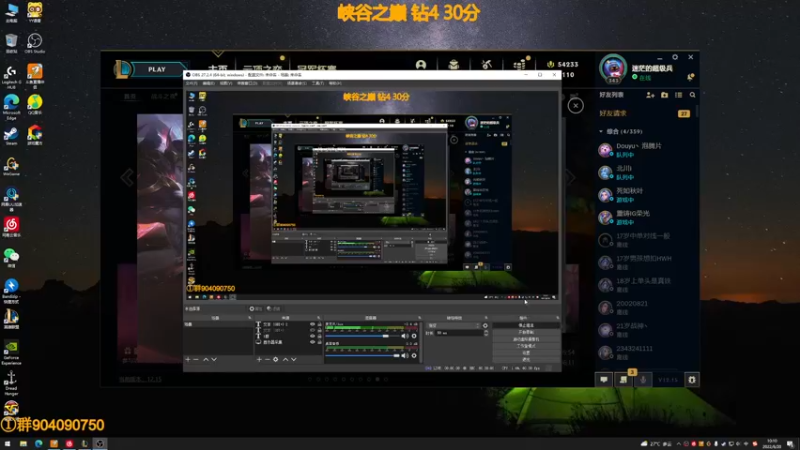
Task: Mute the second mixer audio channel
Action: (x=405, y=356)
